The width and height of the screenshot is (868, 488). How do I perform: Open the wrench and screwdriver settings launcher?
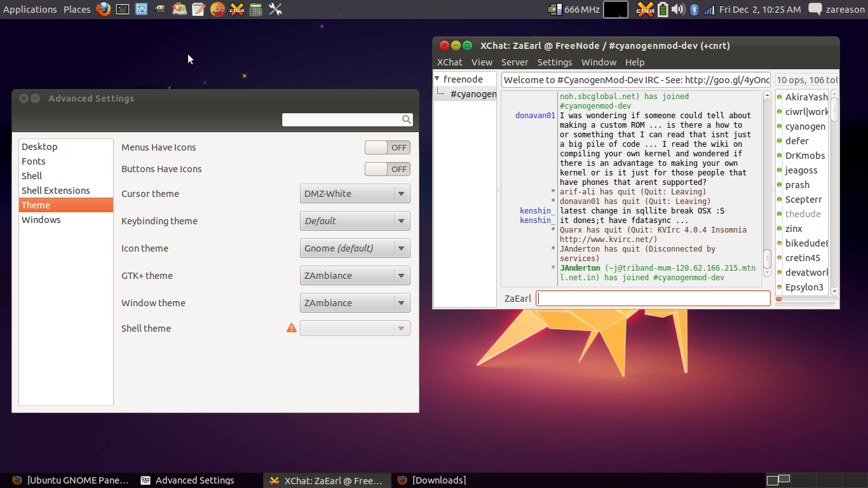275,10
